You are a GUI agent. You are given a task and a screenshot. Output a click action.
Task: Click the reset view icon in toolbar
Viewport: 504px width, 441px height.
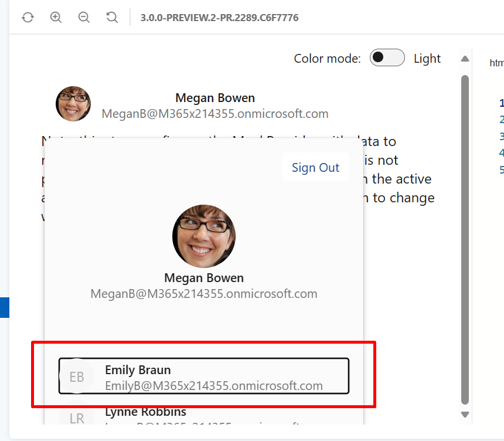[x=111, y=17]
